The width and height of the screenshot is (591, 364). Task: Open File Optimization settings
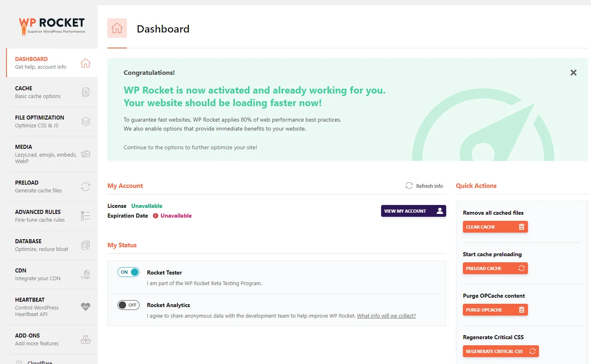(x=52, y=122)
